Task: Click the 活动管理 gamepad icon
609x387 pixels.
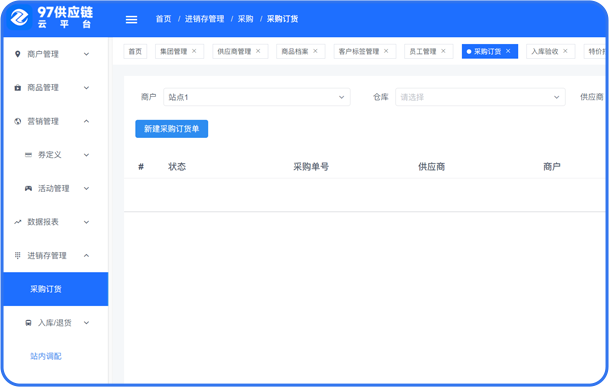Action: pos(28,188)
